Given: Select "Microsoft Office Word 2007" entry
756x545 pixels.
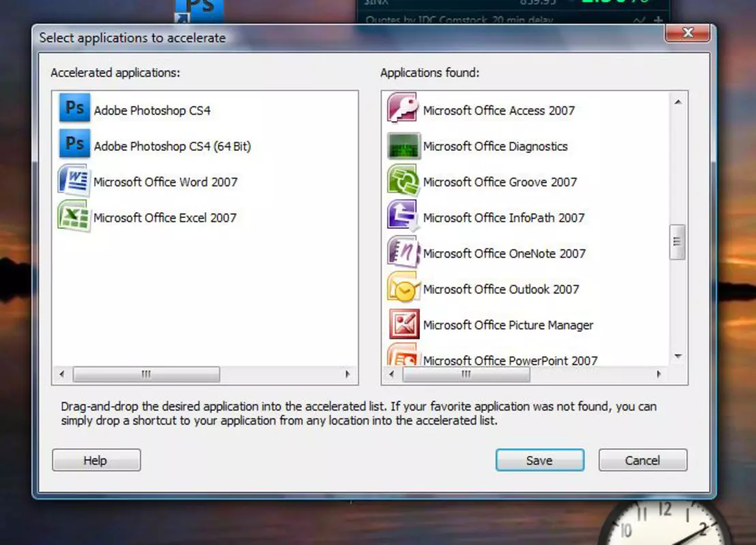Looking at the screenshot, I should tap(166, 182).
